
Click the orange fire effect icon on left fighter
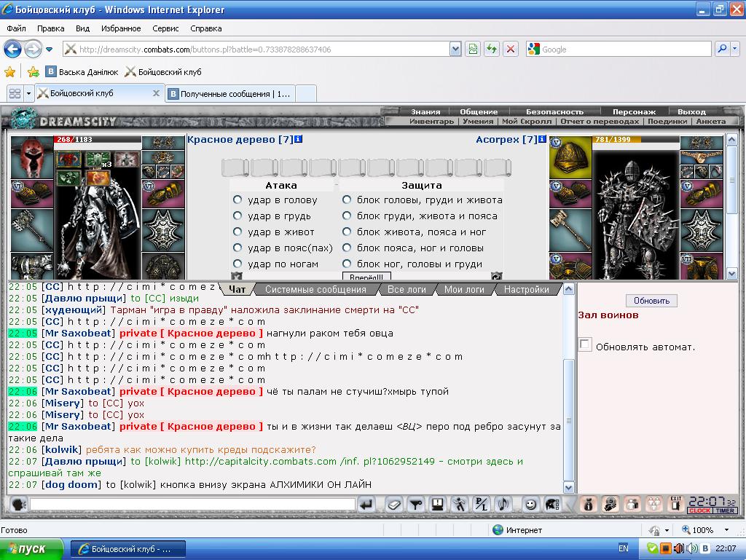(98, 178)
